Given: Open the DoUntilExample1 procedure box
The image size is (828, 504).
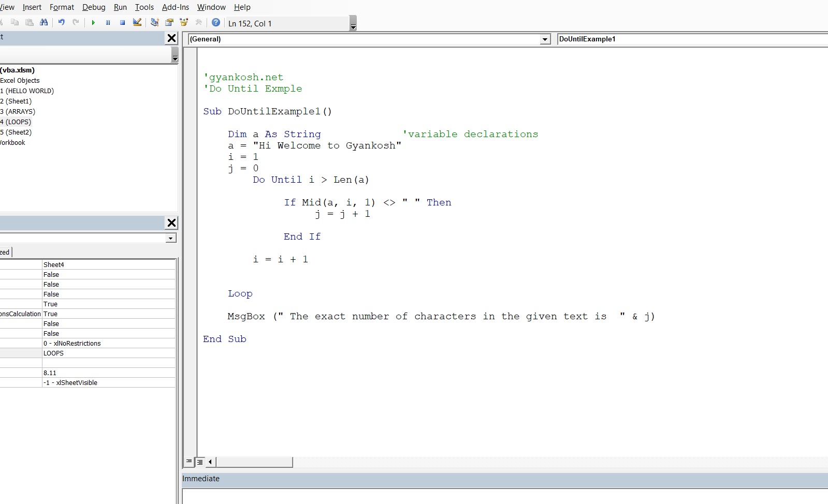Looking at the screenshot, I should 692,39.
